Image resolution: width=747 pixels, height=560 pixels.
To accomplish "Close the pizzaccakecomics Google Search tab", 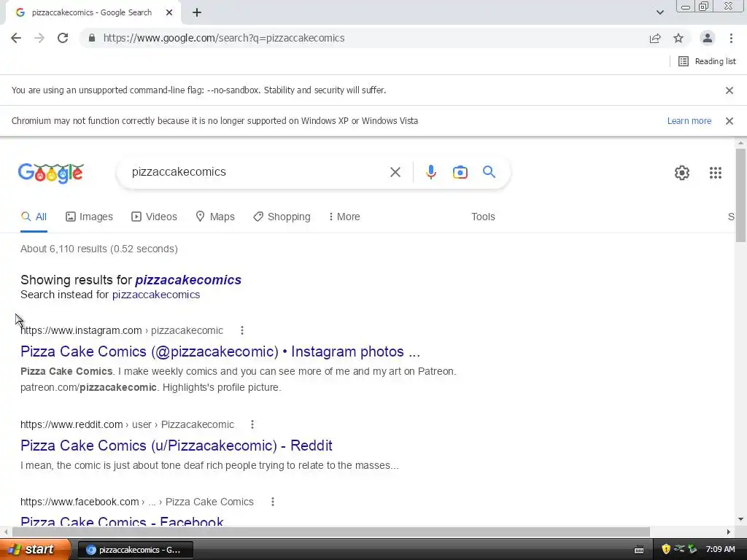I will coord(169,12).
